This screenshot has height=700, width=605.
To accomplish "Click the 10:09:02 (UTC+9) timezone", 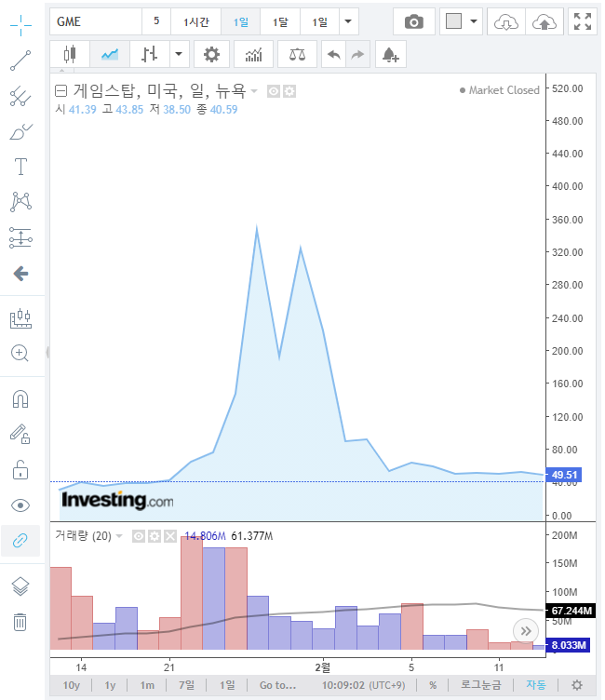I will tap(363, 685).
